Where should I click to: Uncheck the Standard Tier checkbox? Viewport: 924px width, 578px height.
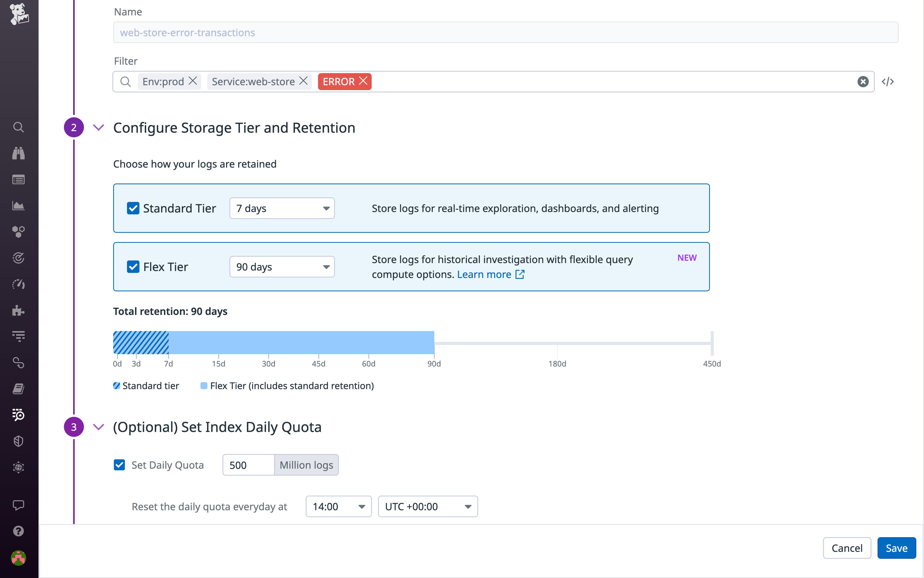133,208
